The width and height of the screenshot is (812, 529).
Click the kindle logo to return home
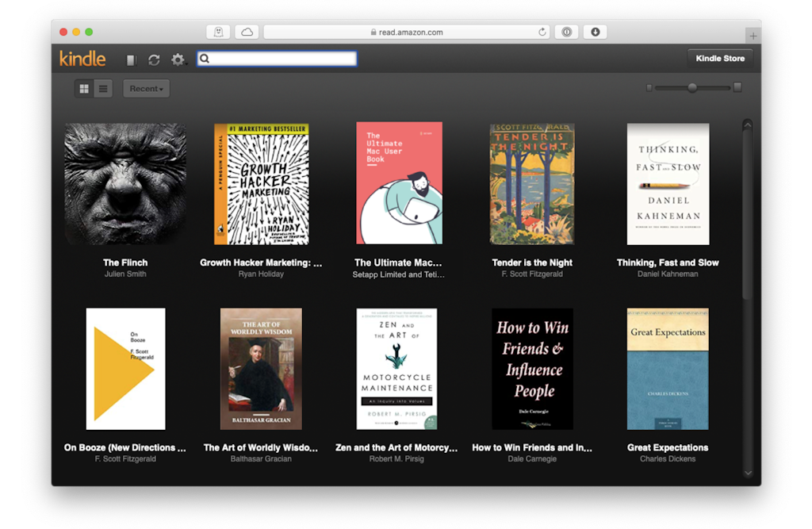point(82,58)
